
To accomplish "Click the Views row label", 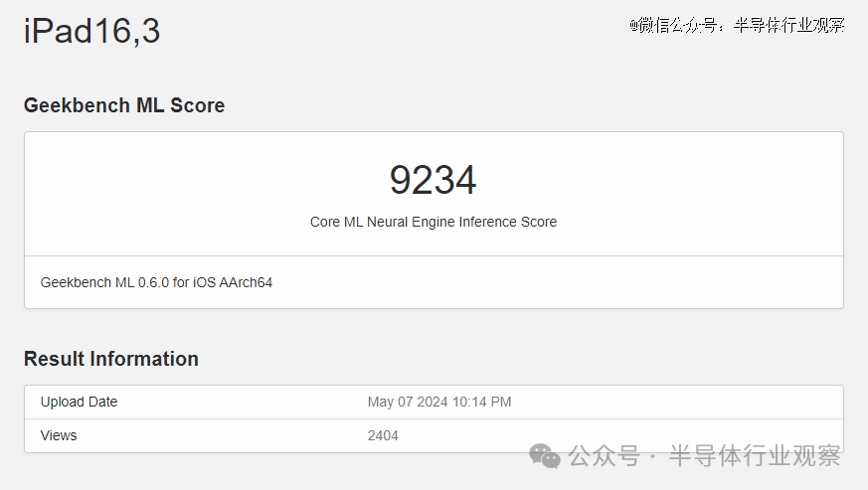I will click(x=59, y=435).
